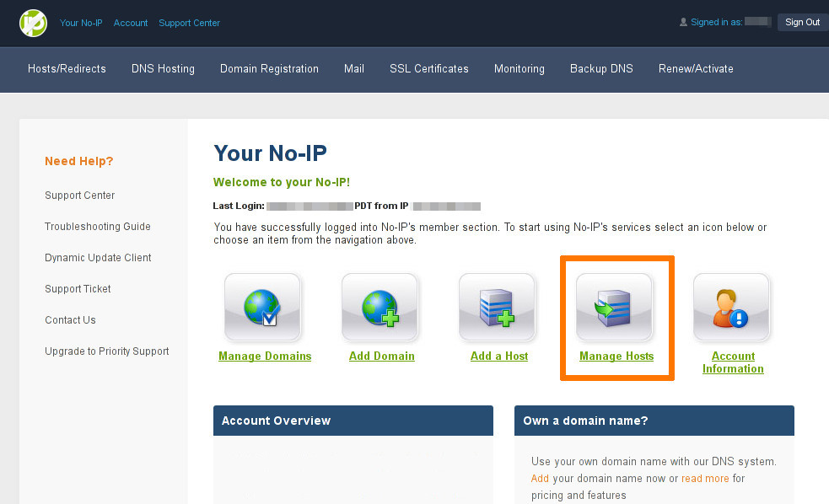This screenshot has width=829, height=504.
Task: Click the Manage Hosts text link
Action: pyautogui.click(x=616, y=356)
